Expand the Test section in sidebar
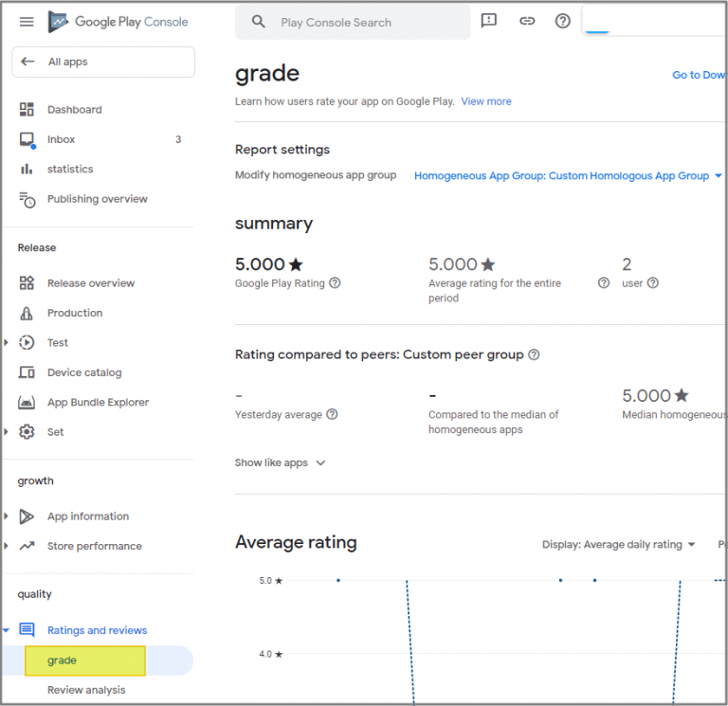 click(x=7, y=343)
